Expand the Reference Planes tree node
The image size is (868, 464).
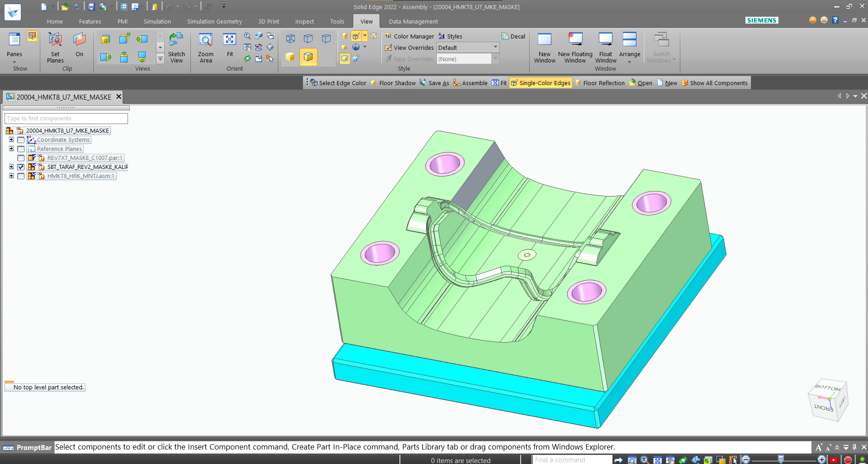click(11, 149)
